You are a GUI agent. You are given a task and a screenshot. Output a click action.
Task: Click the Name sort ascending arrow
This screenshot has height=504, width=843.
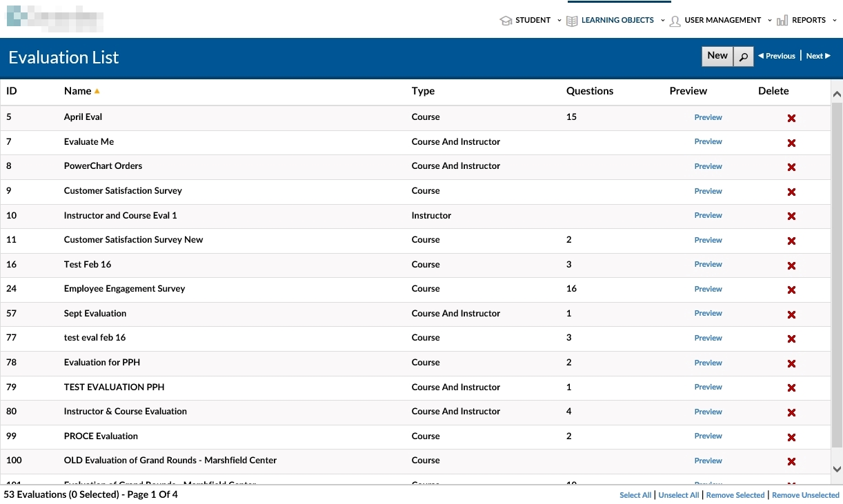(x=97, y=91)
